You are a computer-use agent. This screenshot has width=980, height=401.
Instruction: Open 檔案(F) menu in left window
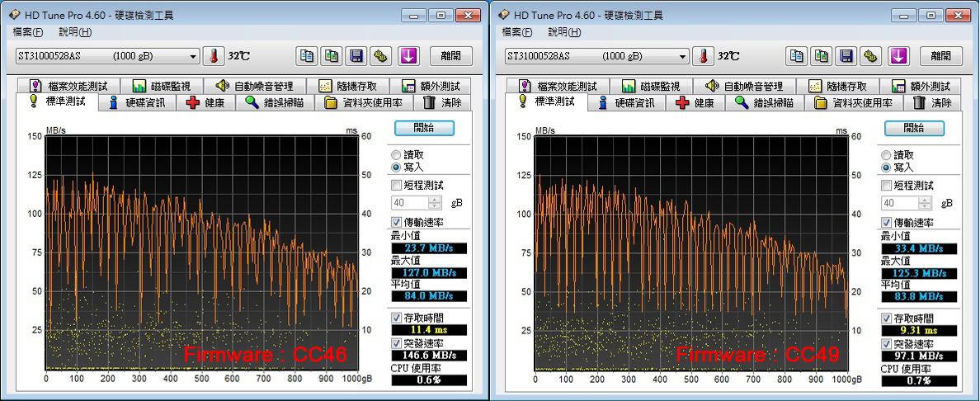pyautogui.click(x=28, y=32)
